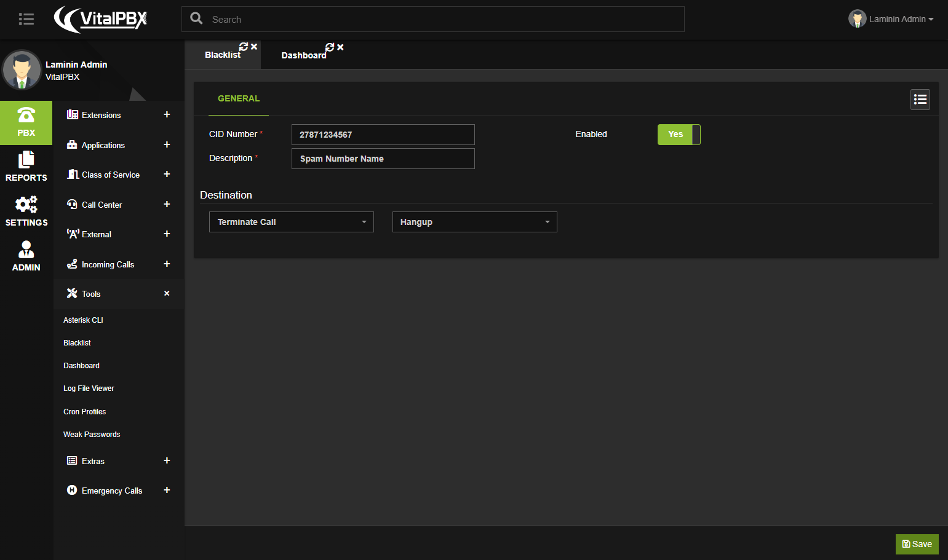Expand External plus sign

[167, 234]
